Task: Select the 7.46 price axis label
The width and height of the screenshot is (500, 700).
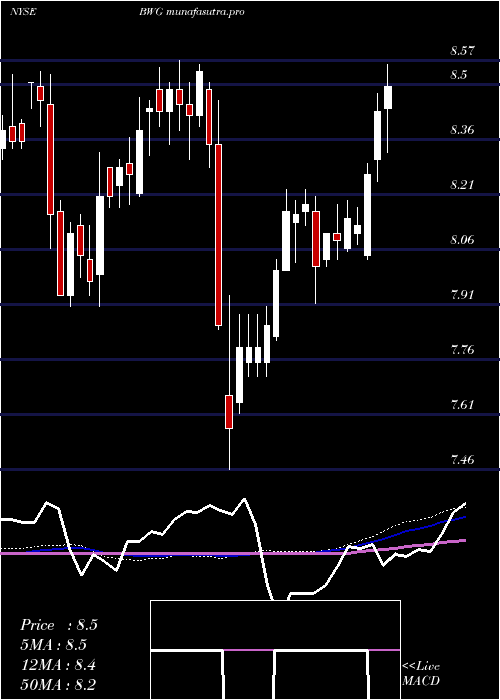Action: click(x=462, y=459)
